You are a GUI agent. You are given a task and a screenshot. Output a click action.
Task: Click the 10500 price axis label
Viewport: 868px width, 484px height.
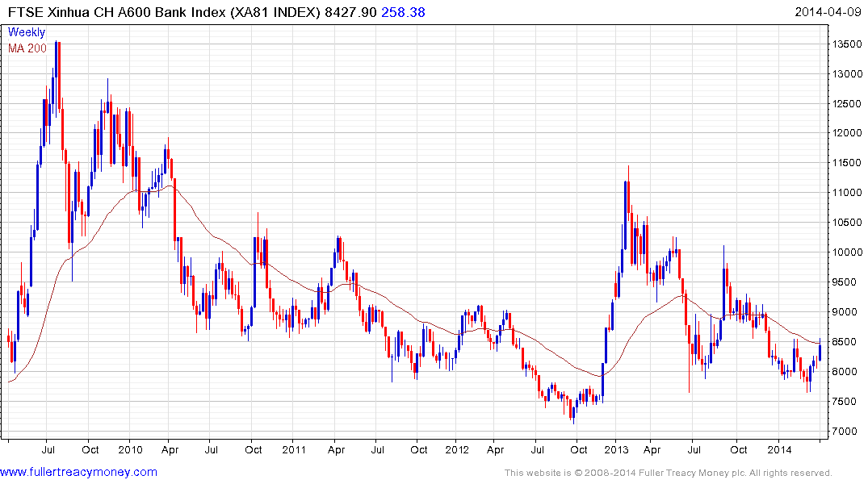[847, 223]
